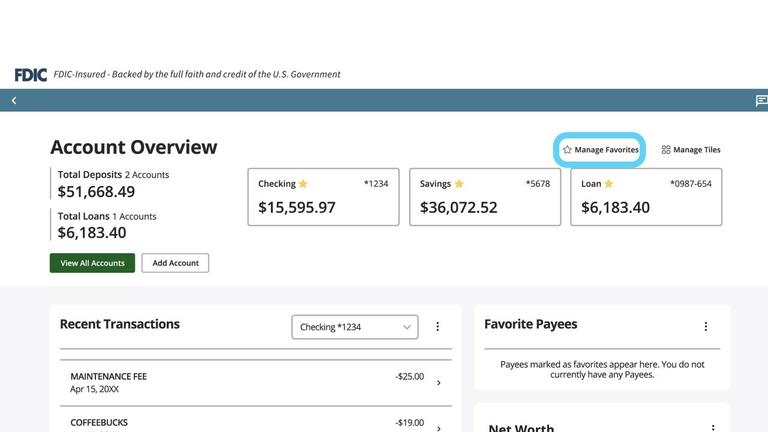Toggle favorite star on Savings account
This screenshot has height=432, width=768.
(x=459, y=184)
